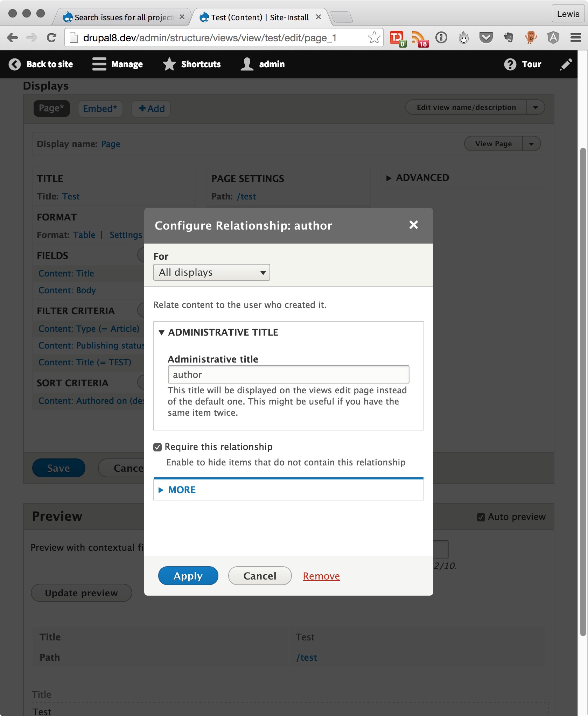Remove the author relationship

(x=321, y=576)
